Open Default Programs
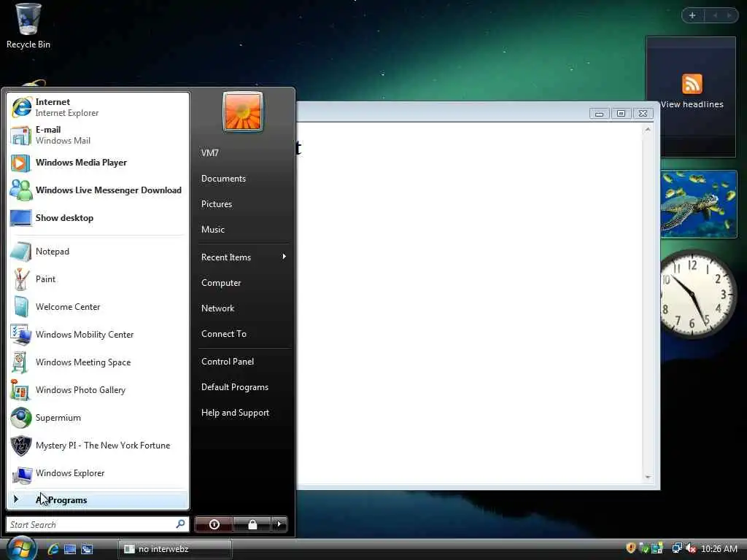This screenshot has height=560, width=747. [x=244, y=387]
